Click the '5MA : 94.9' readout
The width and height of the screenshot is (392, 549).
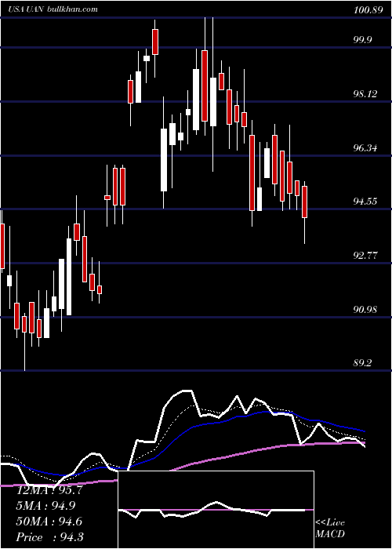click(x=45, y=506)
